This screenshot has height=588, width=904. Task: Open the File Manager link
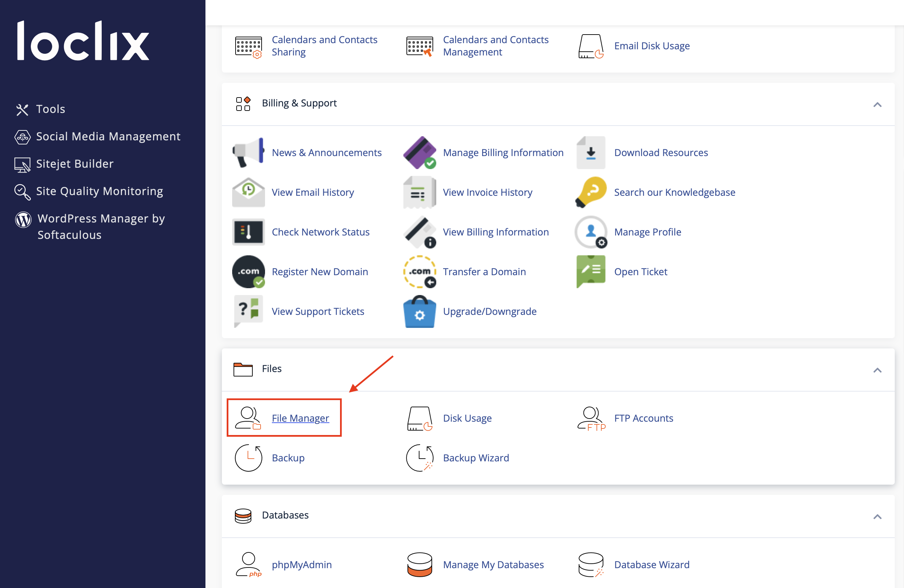tap(300, 418)
